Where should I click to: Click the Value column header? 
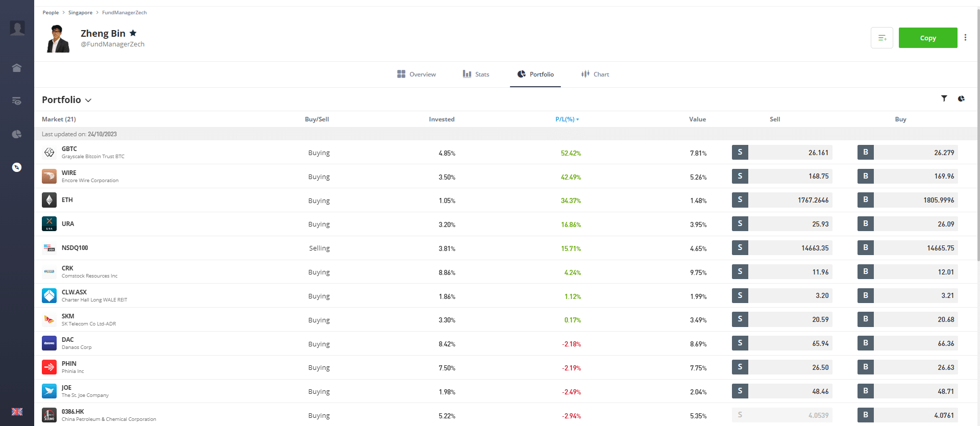[697, 119]
